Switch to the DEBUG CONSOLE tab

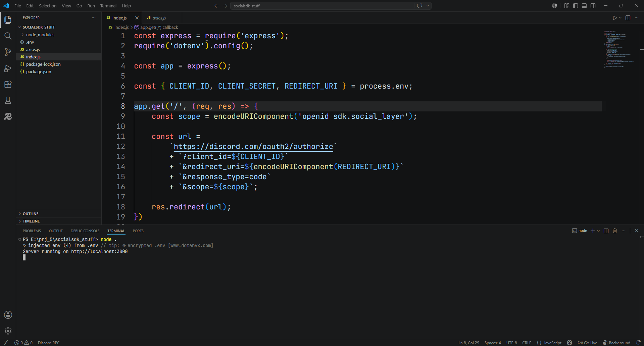click(x=85, y=231)
